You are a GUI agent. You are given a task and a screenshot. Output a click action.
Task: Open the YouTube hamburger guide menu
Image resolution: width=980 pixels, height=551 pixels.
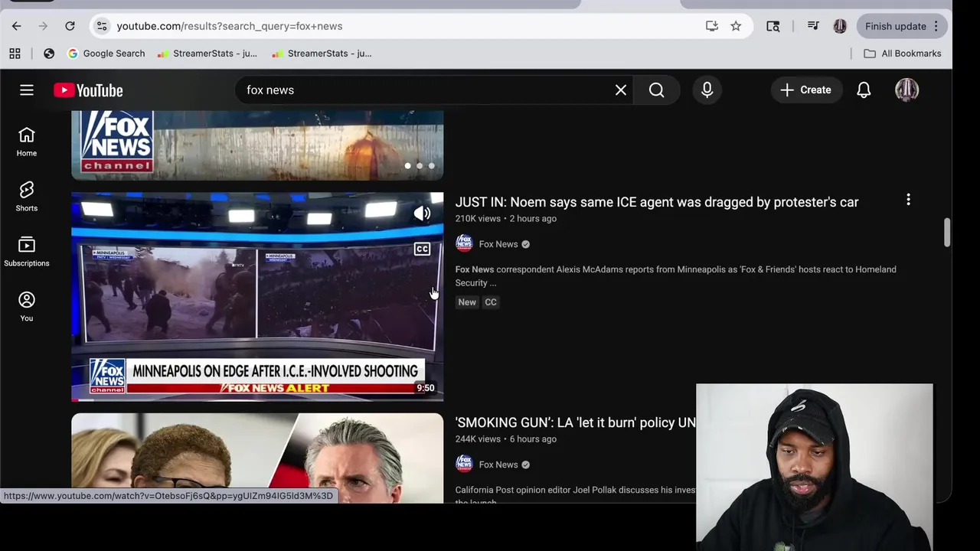(x=27, y=90)
